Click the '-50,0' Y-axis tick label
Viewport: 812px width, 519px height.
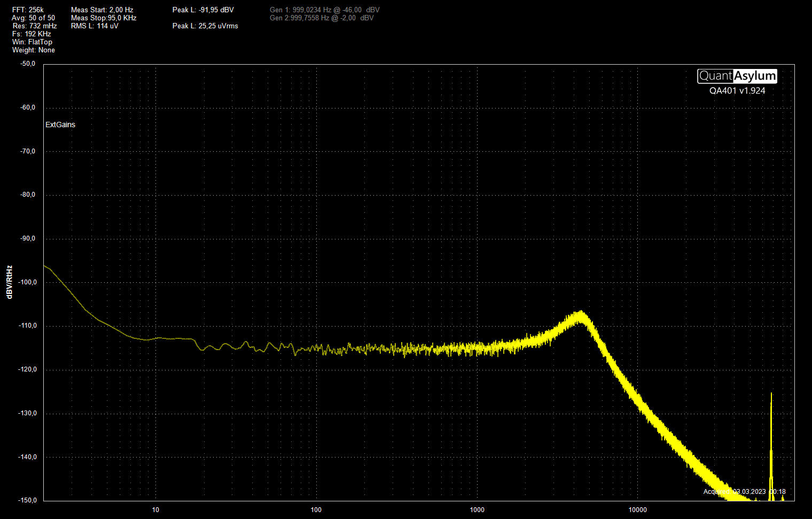28,64
